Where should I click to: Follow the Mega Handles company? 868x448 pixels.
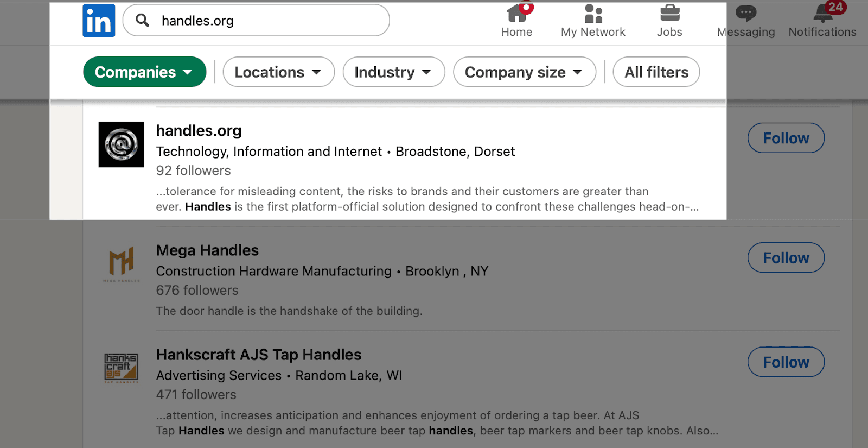pos(786,257)
